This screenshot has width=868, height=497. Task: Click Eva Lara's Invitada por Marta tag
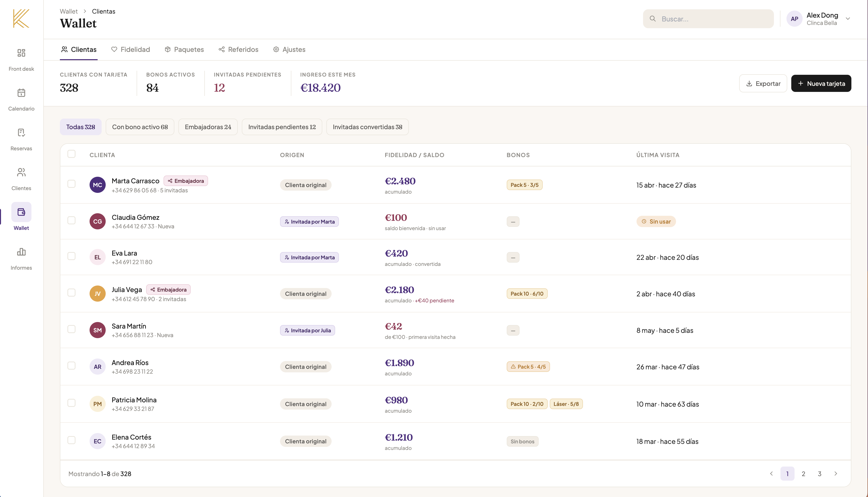pyautogui.click(x=309, y=257)
